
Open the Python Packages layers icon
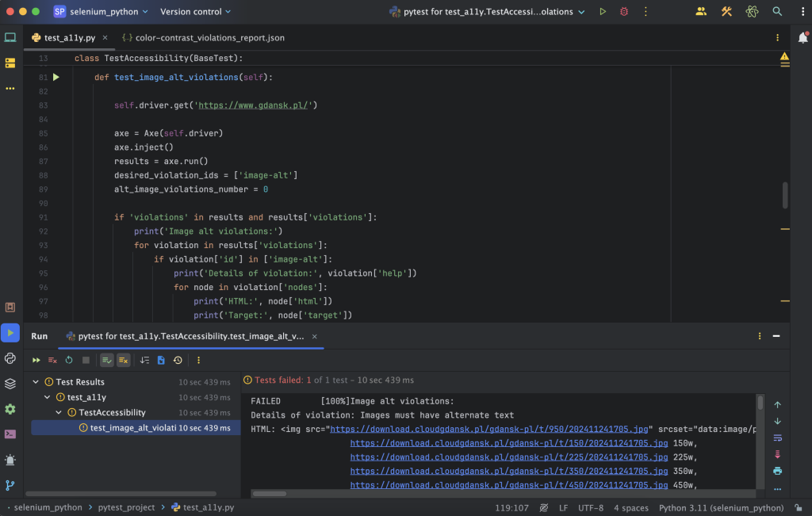10,384
